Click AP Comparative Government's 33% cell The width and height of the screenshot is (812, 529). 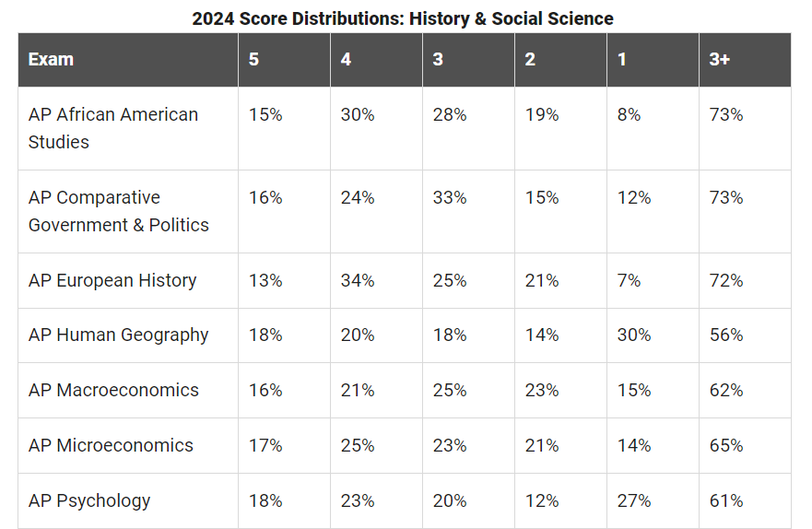tap(450, 197)
